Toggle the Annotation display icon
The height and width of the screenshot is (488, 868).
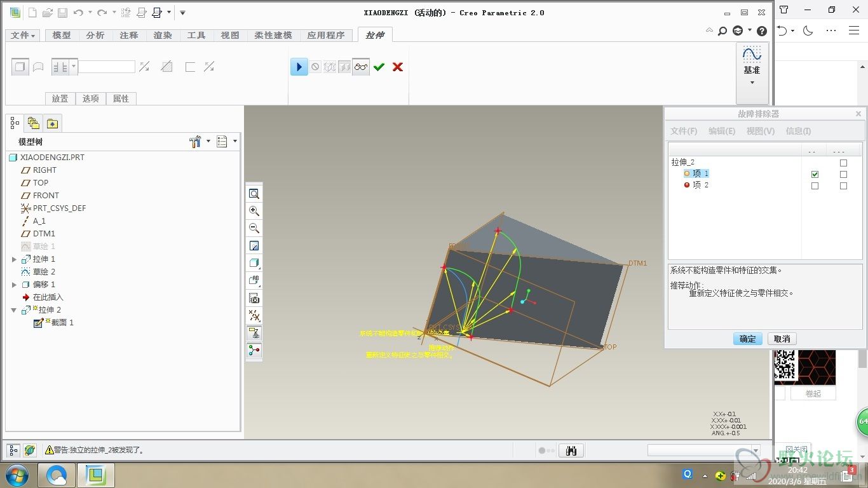coord(254,333)
